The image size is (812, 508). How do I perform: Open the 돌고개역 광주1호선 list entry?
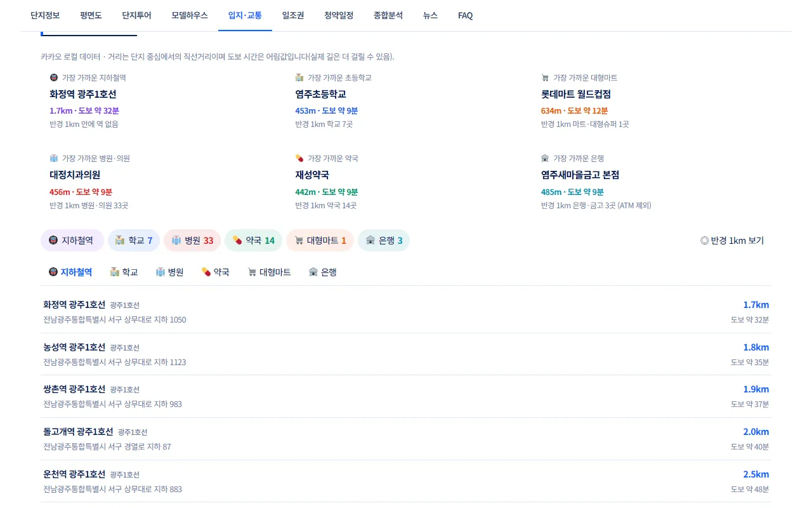click(x=406, y=439)
